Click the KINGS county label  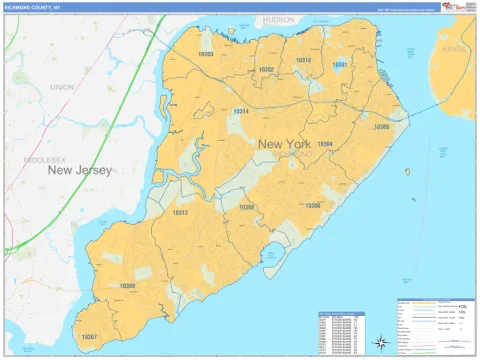click(454, 49)
